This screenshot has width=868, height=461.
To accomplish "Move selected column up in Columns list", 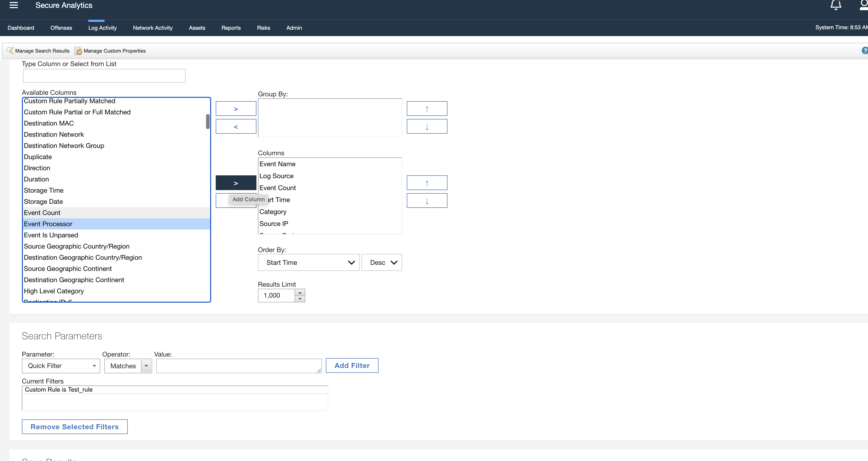I will 427,183.
